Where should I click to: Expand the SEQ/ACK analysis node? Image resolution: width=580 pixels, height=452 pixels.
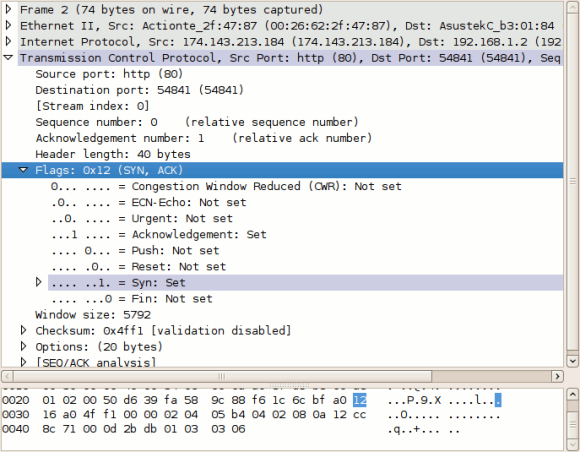23,362
